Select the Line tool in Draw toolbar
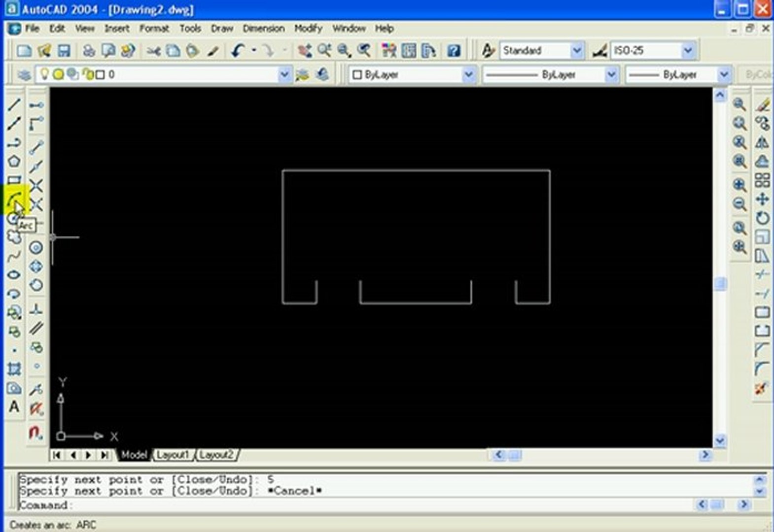Image resolution: width=774 pixels, height=532 pixels. click(14, 104)
